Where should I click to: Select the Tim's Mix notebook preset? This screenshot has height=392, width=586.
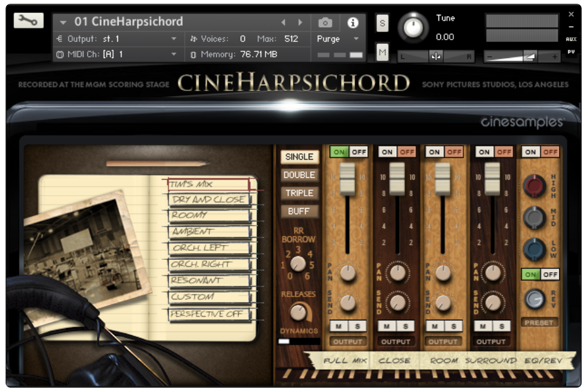tap(209, 184)
